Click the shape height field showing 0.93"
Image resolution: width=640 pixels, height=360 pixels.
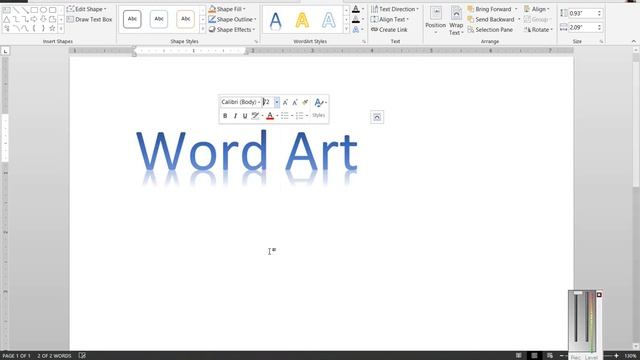(582, 13)
